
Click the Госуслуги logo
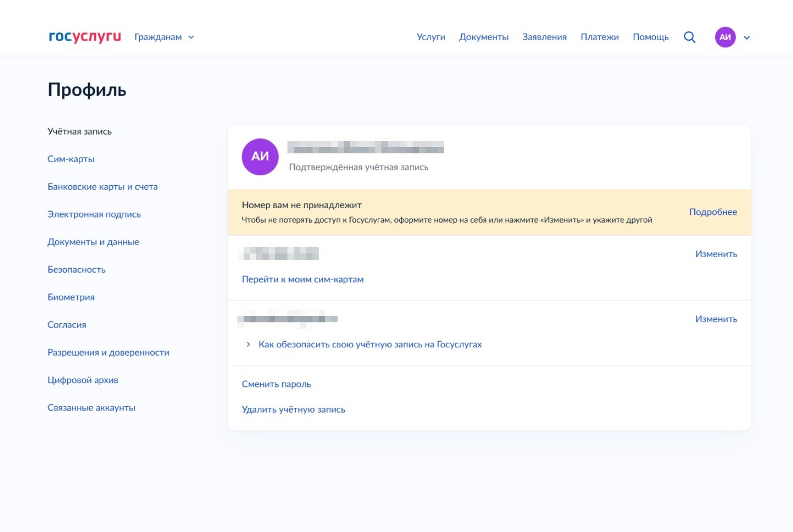[85, 37]
